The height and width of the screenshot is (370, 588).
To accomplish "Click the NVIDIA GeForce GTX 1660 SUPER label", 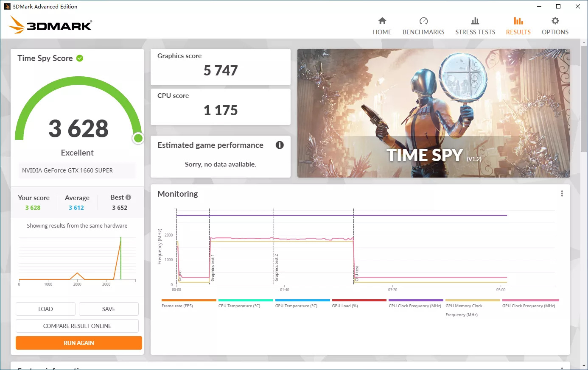I will point(67,170).
